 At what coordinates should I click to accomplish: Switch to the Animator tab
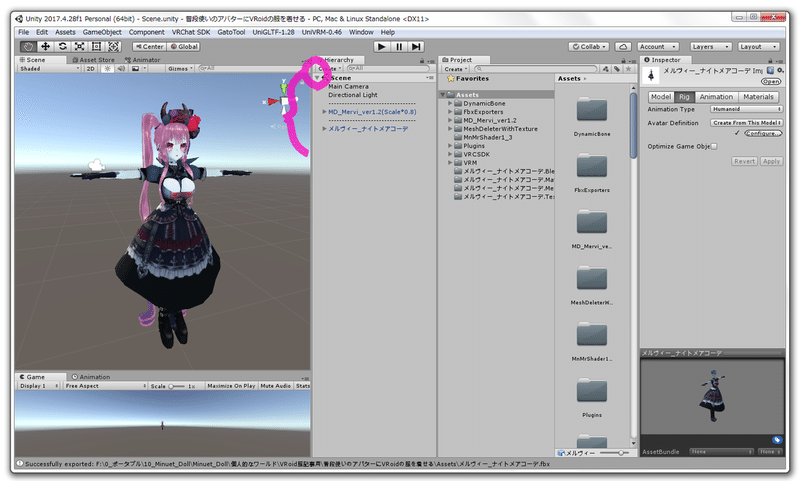click(x=142, y=60)
